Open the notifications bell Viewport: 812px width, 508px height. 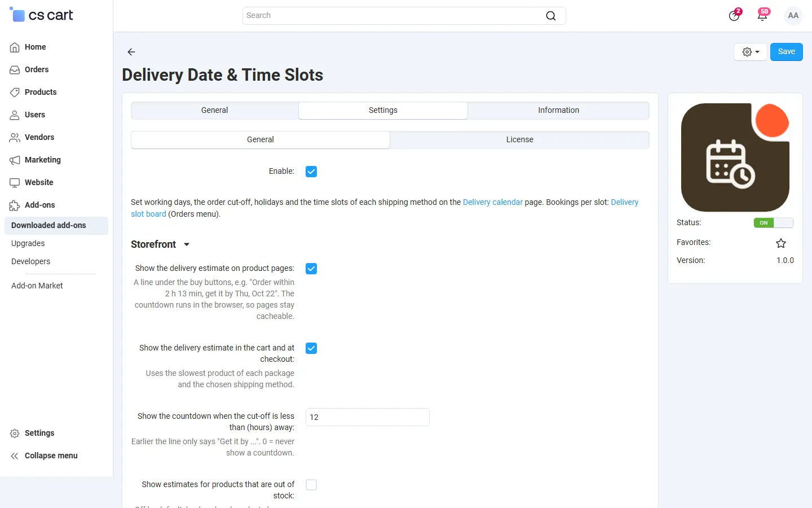click(x=762, y=15)
